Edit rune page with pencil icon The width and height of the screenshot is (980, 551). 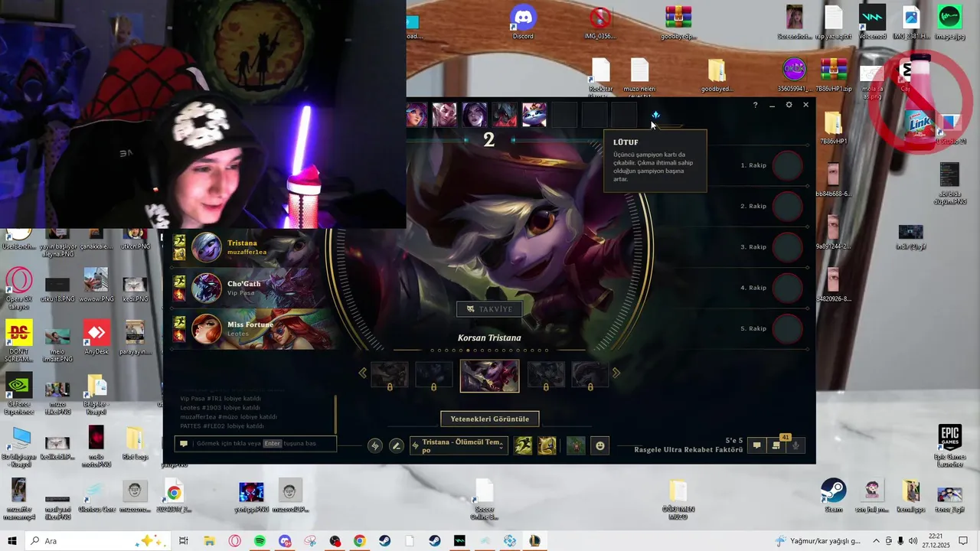point(397,445)
